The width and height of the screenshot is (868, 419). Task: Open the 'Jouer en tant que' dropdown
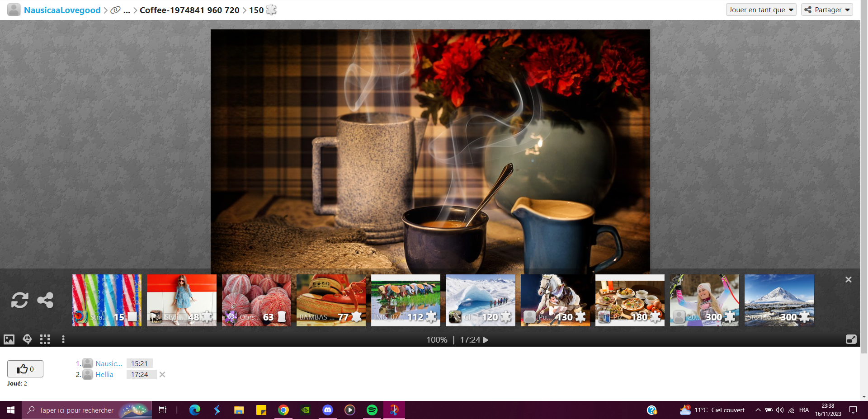coord(761,10)
